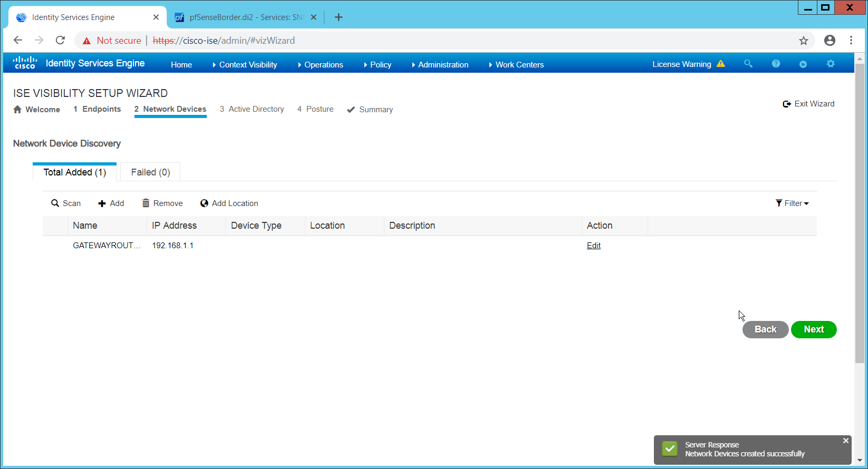The height and width of the screenshot is (469, 868).
Task: Click the ISE search magnifier icon
Action: tap(748, 64)
